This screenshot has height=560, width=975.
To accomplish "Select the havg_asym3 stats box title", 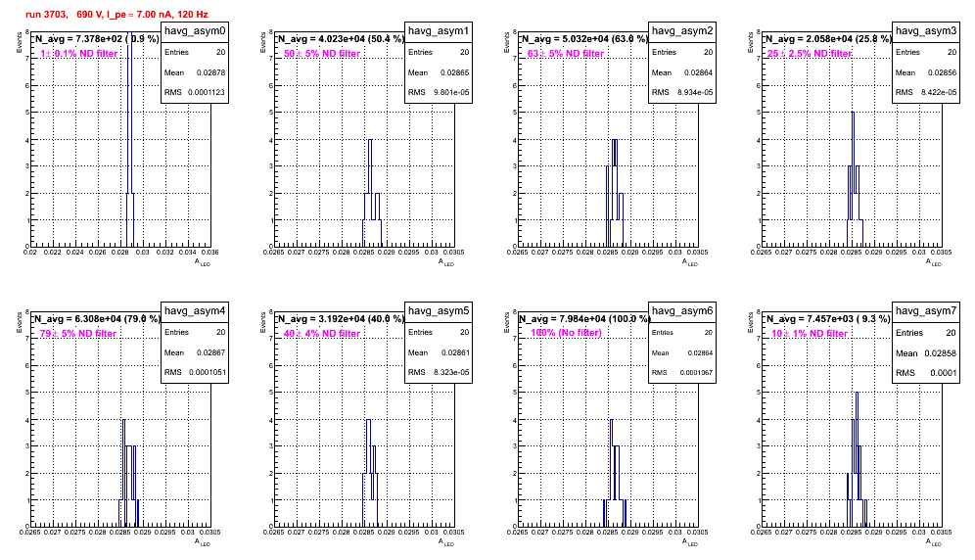I will tap(926, 31).
